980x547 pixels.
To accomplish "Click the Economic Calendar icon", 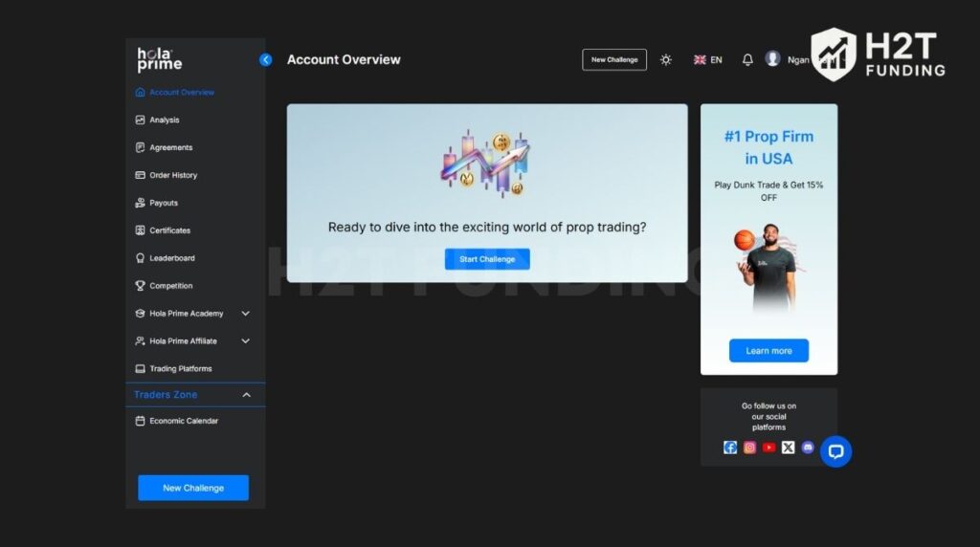I will (140, 421).
